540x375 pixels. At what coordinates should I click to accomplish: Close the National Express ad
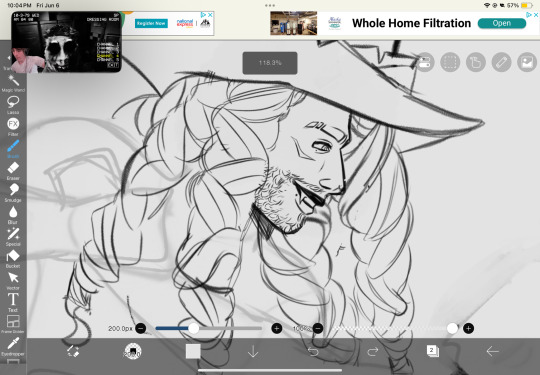(x=210, y=15)
